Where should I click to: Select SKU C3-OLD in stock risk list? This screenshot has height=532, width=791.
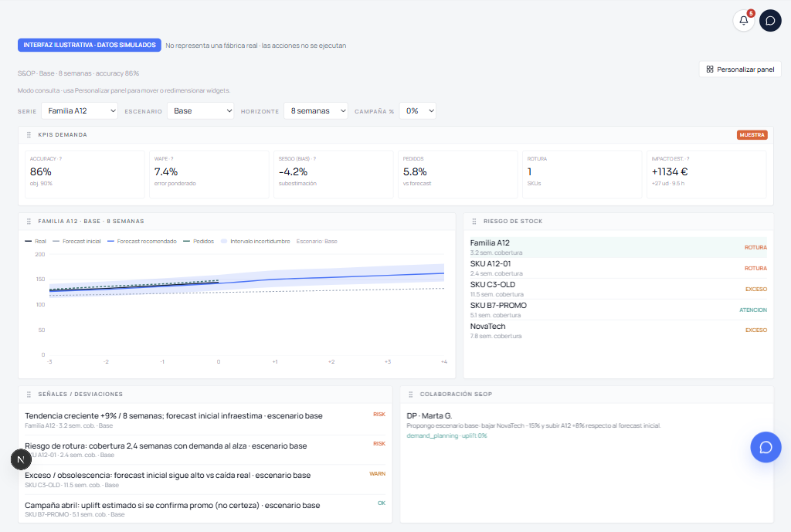618,289
